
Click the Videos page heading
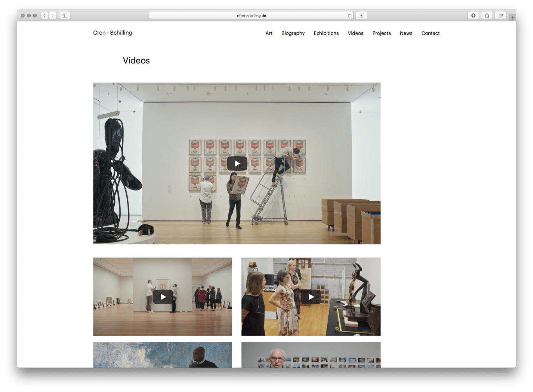(136, 61)
